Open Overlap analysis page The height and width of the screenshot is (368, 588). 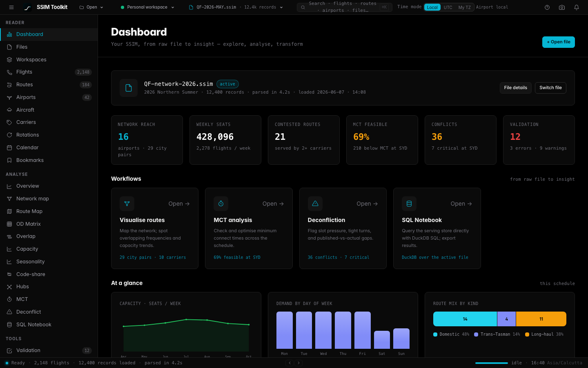click(x=49, y=236)
